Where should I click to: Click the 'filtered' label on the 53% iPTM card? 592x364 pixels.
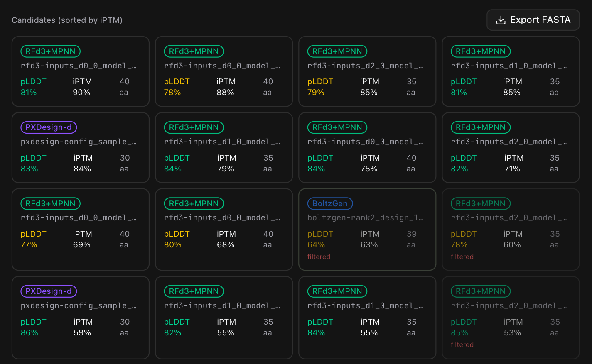click(x=462, y=345)
